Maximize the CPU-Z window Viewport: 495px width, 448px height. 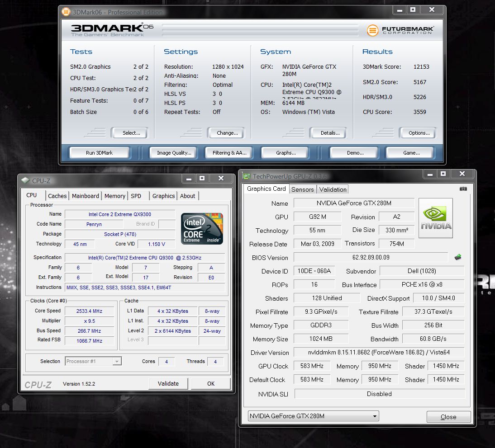202,179
